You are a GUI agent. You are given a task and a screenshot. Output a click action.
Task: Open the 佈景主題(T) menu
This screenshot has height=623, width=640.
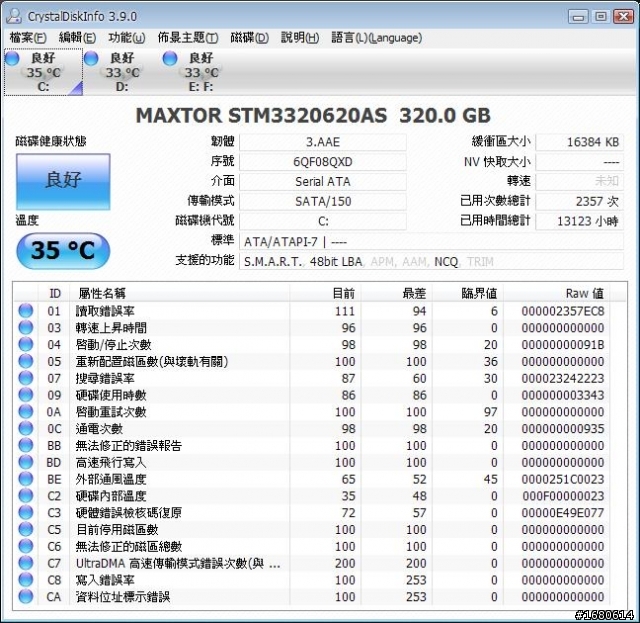(188, 38)
